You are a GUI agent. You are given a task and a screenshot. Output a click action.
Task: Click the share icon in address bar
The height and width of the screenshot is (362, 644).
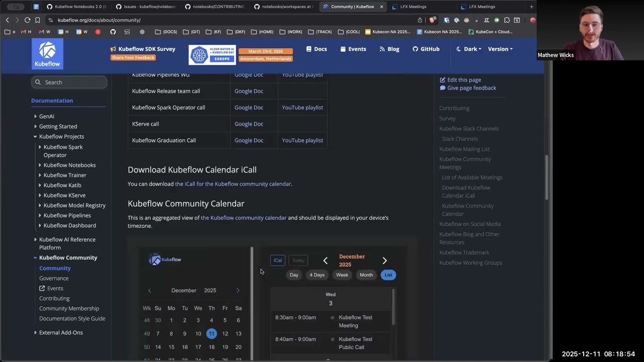[420, 20]
